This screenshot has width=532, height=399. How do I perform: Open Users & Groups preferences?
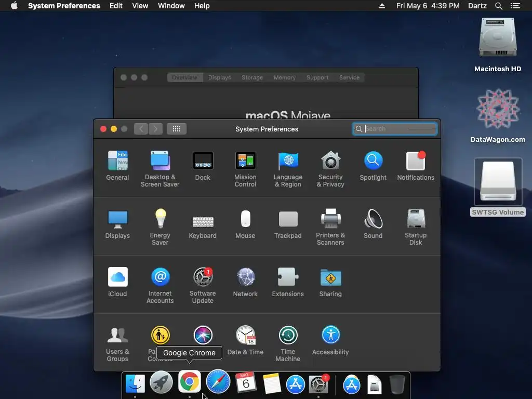tap(117, 344)
